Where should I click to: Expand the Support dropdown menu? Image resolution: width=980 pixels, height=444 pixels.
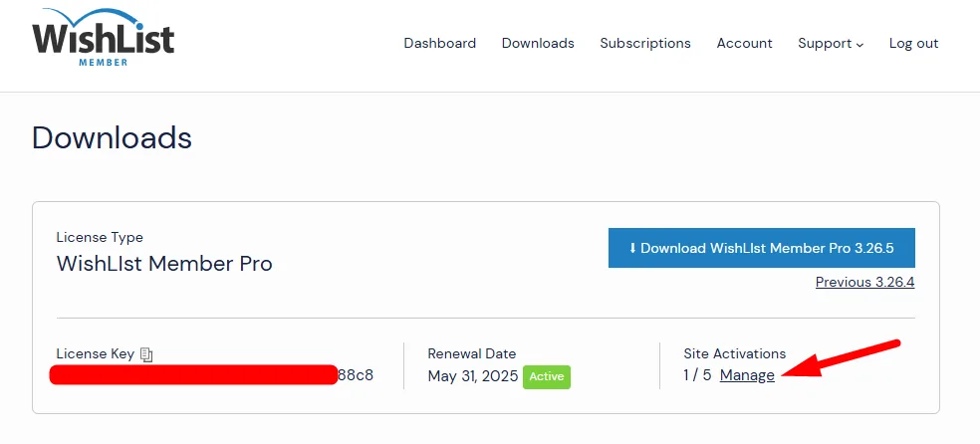coord(830,43)
